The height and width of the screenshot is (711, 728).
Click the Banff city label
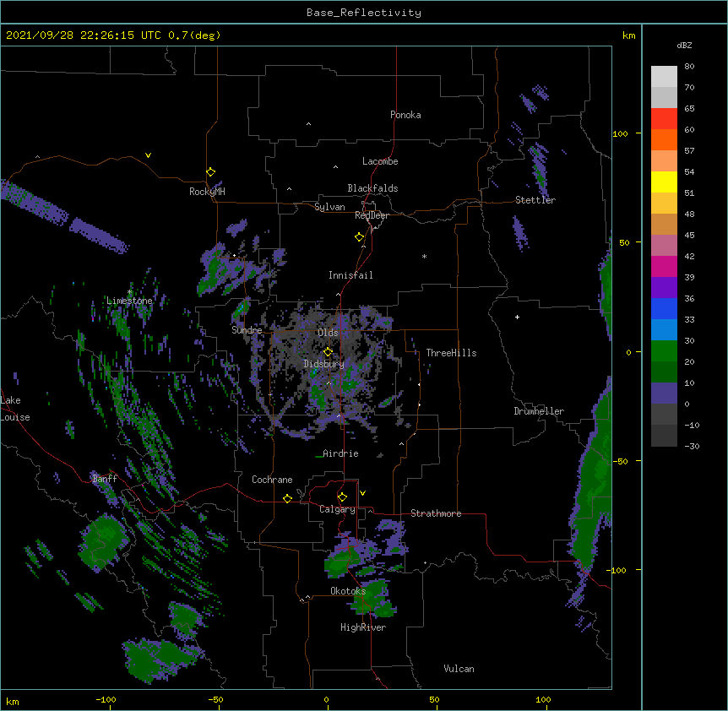pyautogui.click(x=105, y=479)
